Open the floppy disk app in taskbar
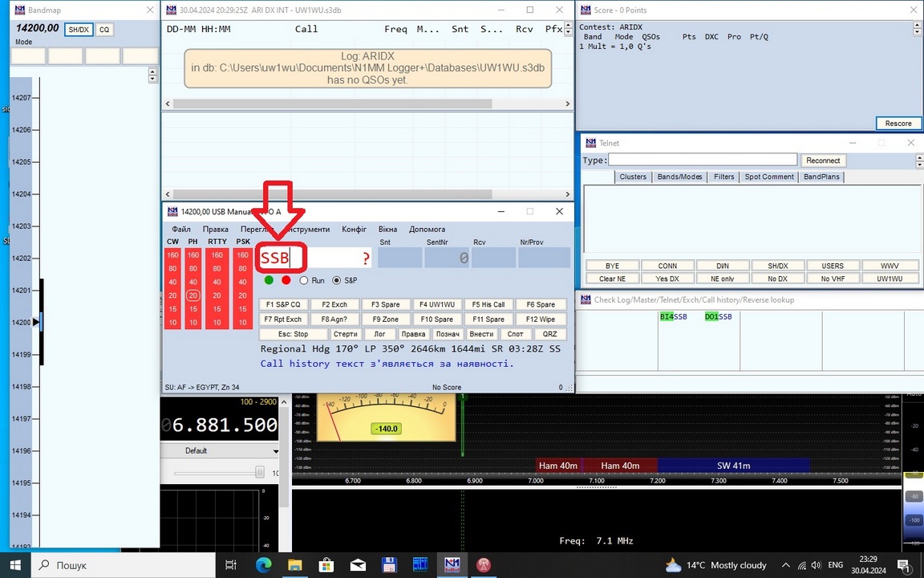The width and height of the screenshot is (924, 578). point(389,565)
